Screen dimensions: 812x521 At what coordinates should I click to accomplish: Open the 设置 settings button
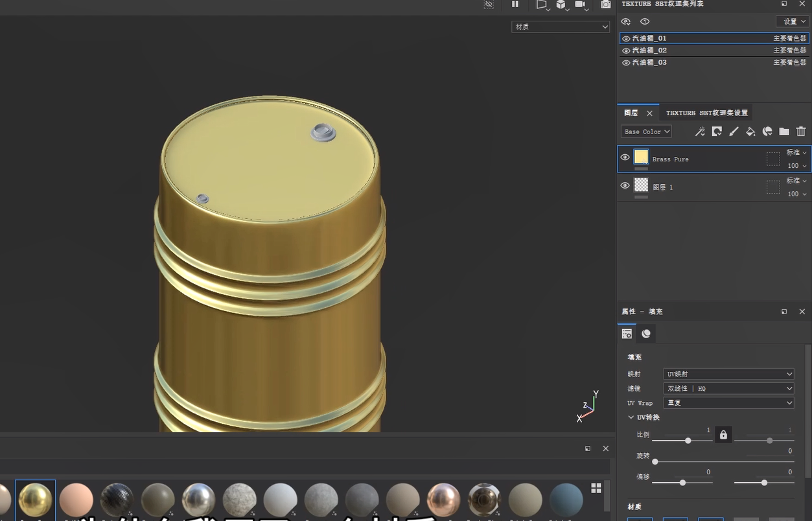(x=792, y=21)
